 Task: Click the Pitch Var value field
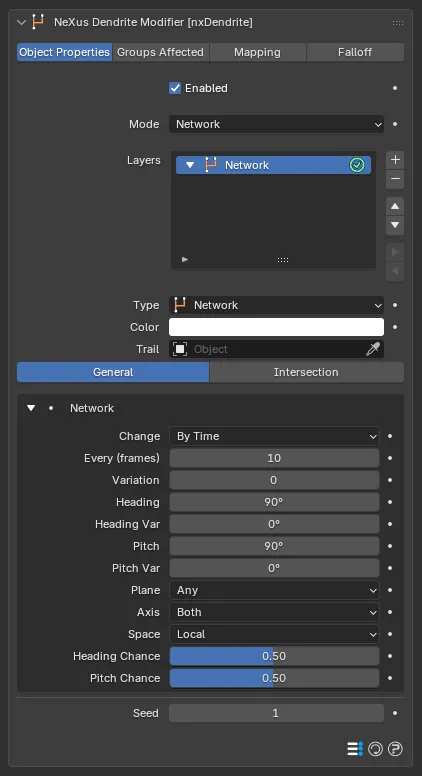(x=274, y=568)
